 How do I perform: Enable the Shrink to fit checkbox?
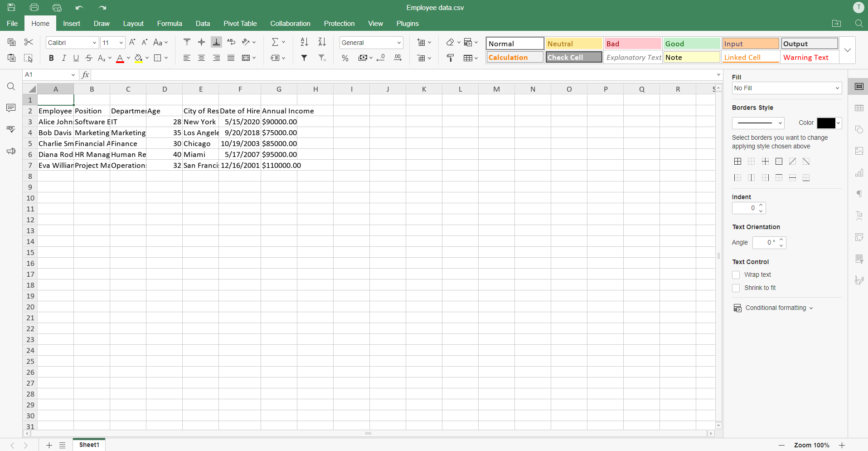pos(736,288)
